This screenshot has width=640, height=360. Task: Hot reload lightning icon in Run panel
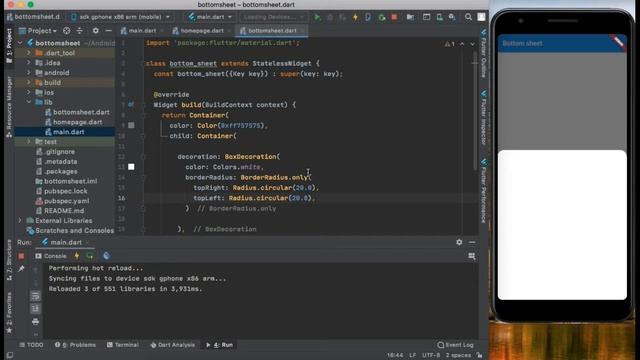click(77, 256)
